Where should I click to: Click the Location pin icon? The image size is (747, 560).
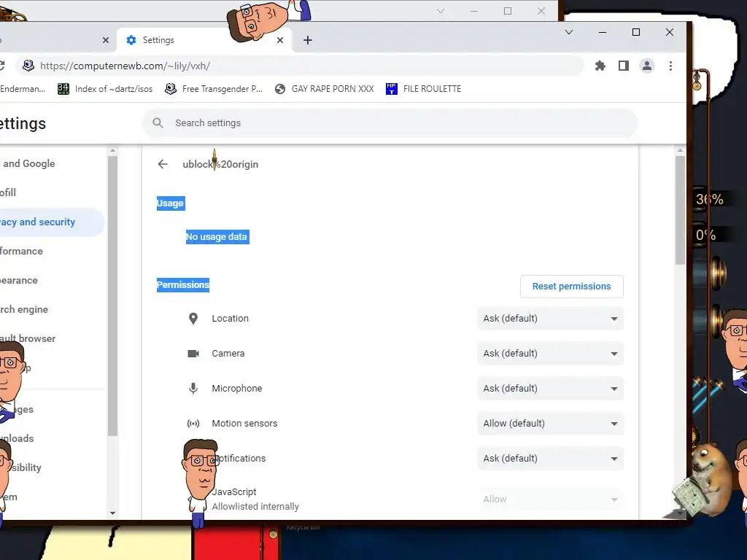pos(193,319)
